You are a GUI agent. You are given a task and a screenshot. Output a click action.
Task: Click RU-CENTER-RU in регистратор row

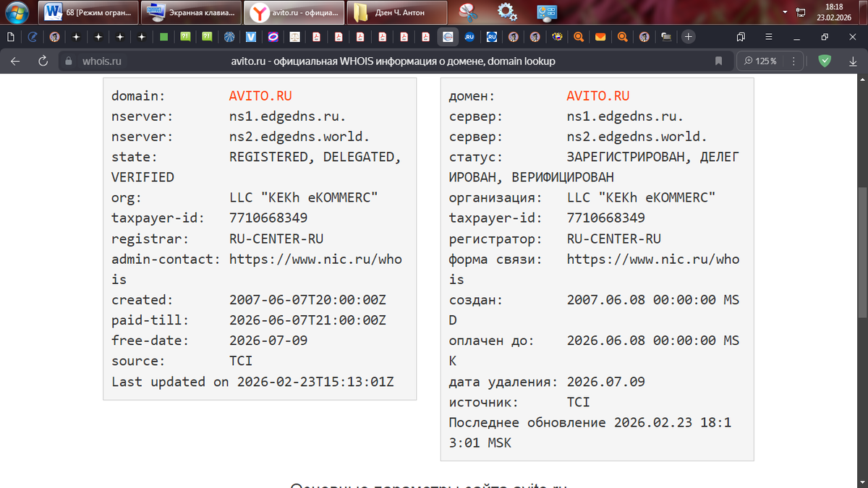(x=614, y=239)
